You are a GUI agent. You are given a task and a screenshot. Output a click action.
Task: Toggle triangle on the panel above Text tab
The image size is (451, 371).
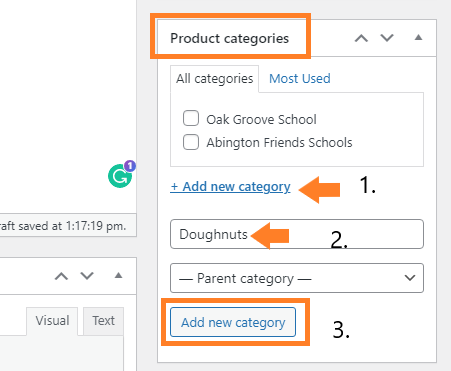coord(118,276)
